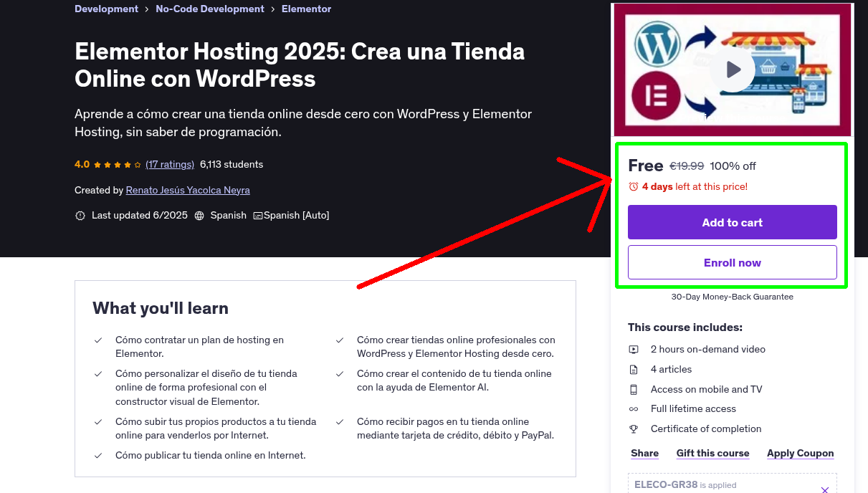Click the alarm clock icon next to 4 days left

click(x=634, y=186)
